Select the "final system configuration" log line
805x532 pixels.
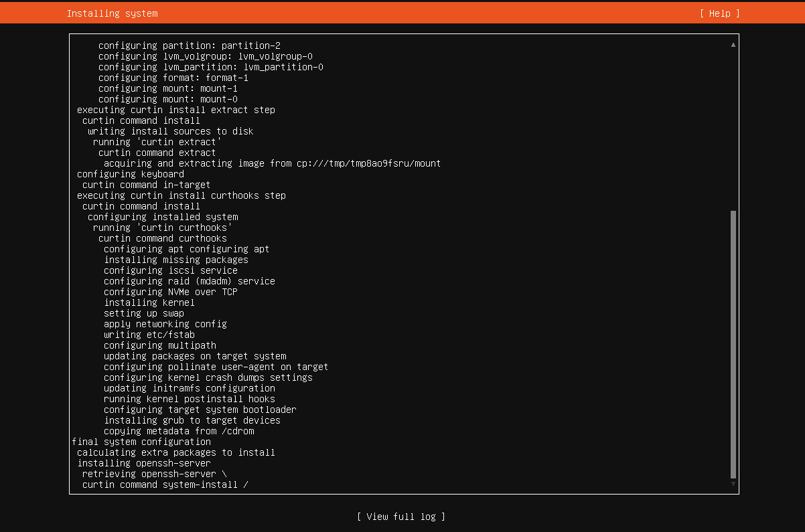pos(141,442)
